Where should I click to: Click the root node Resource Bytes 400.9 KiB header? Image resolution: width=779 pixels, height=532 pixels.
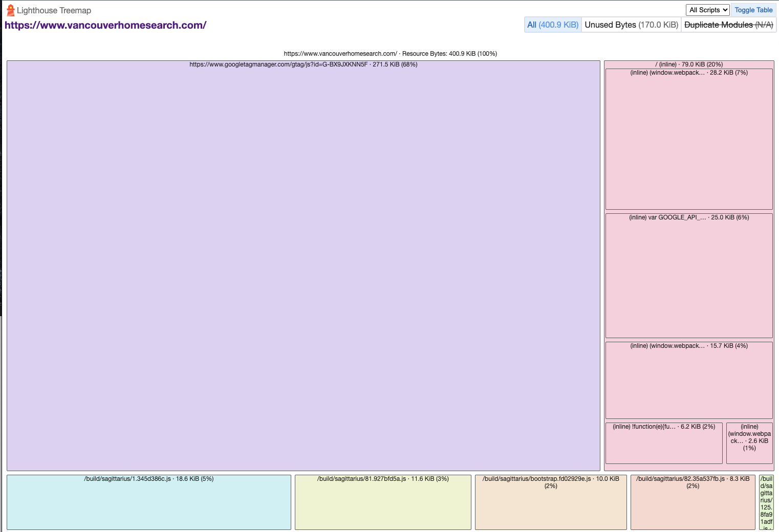[x=391, y=54]
